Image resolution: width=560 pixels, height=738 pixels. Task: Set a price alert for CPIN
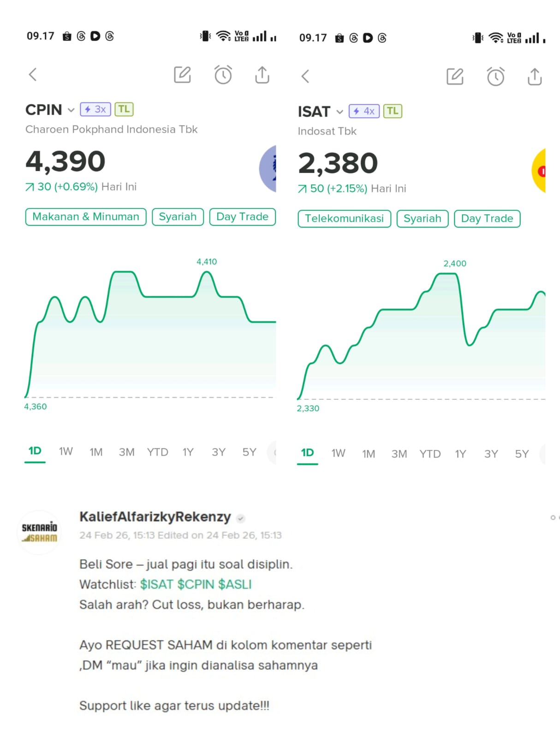coord(223,75)
